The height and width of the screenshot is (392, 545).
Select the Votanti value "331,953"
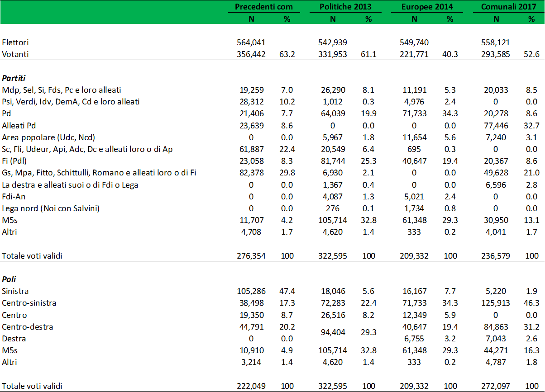tap(333, 54)
